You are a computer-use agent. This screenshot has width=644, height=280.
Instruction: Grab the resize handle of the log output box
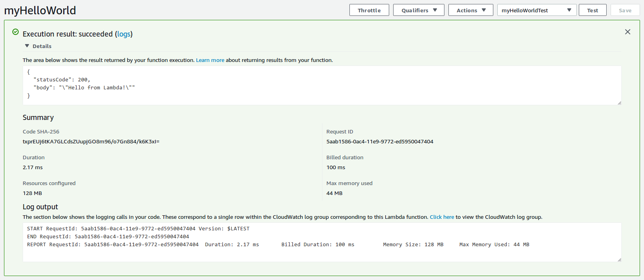619,260
